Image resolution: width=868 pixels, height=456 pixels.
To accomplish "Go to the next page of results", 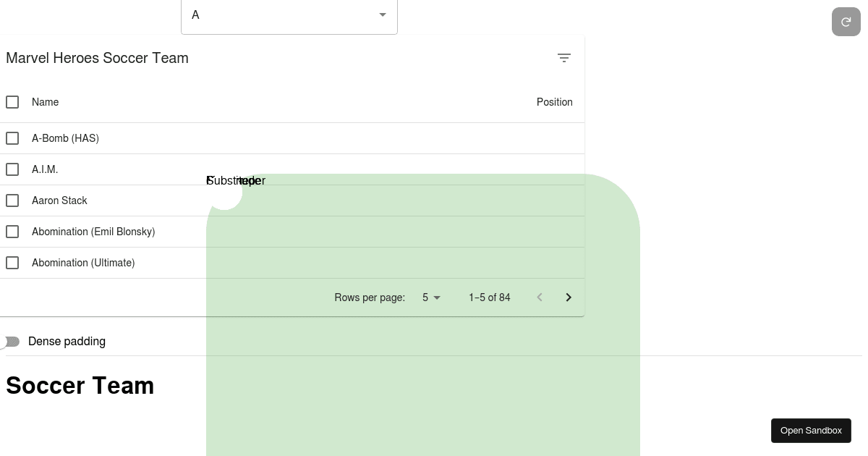I will click(569, 297).
